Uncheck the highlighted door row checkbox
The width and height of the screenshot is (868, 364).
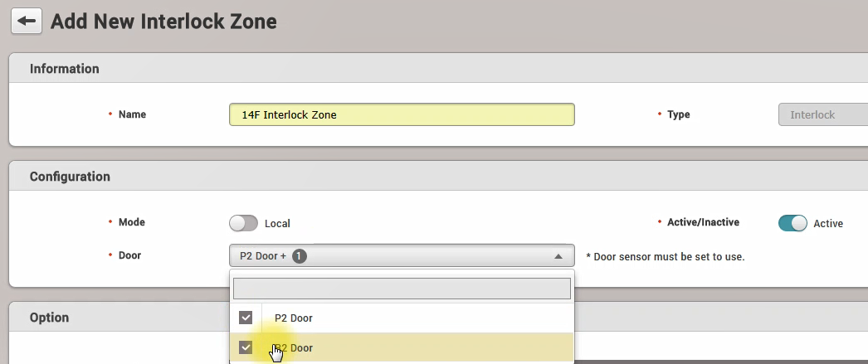coord(246,347)
